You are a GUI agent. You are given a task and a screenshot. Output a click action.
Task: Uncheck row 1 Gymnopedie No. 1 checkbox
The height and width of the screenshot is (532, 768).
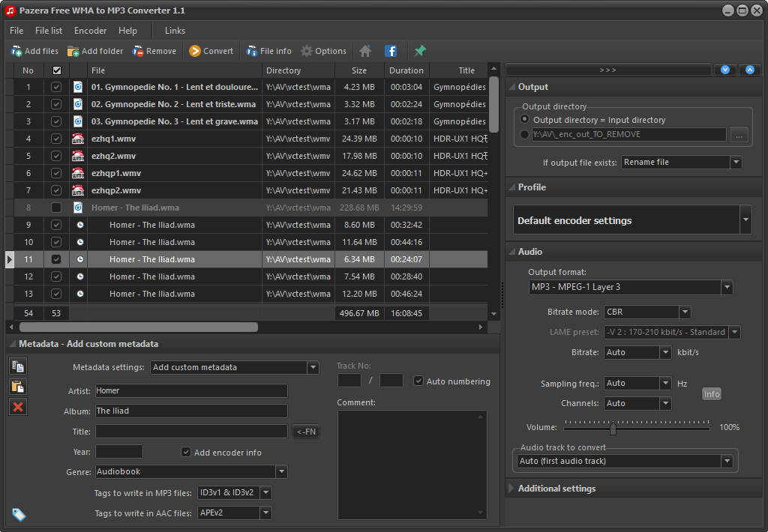56,87
